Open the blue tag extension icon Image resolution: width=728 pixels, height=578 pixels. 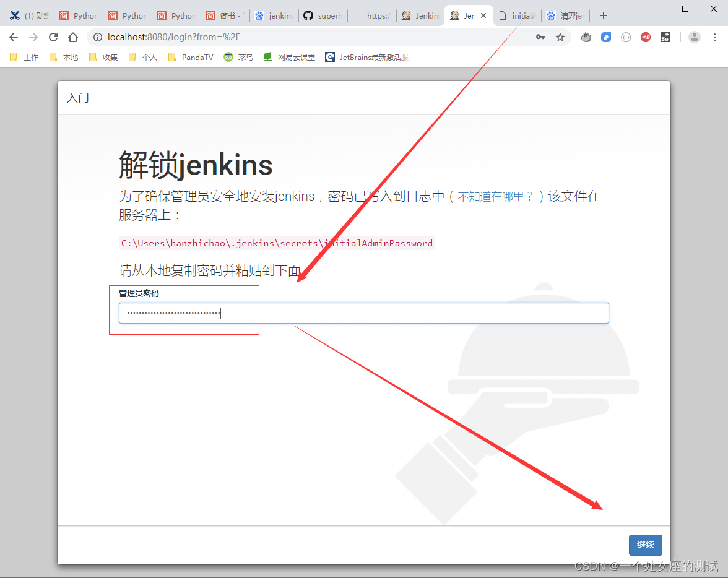606,37
